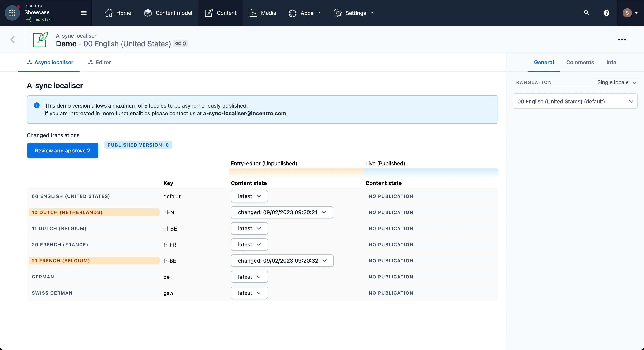
Task: Open the Comments sidebar tab
Action: [x=580, y=62]
